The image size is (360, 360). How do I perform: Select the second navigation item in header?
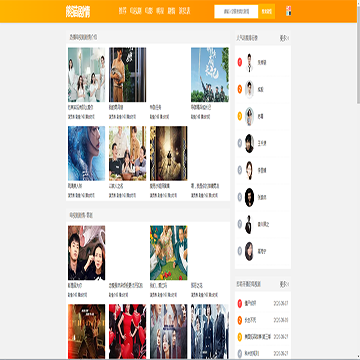tap(136, 11)
